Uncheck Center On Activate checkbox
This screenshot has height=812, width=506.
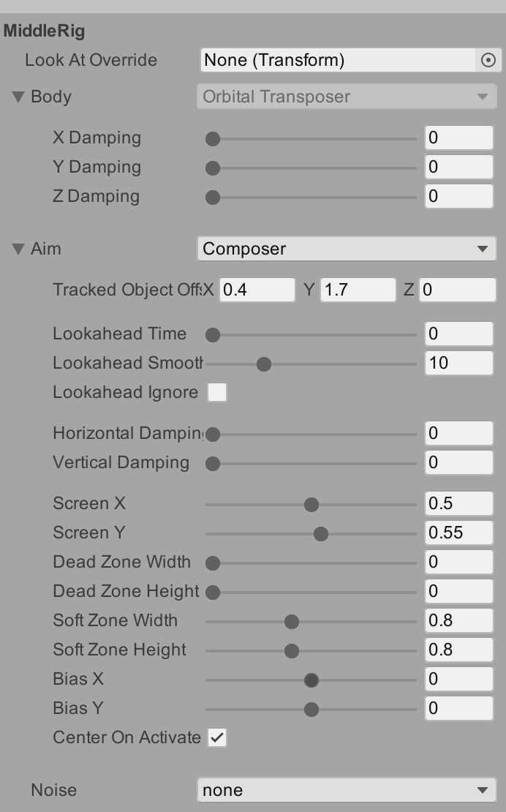pos(217,738)
